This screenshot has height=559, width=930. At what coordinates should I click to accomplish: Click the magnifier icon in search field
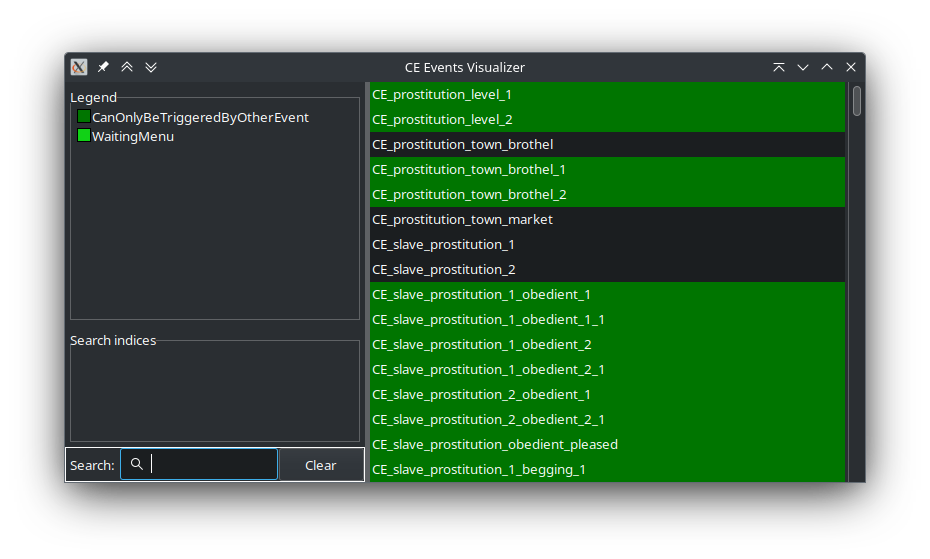pyautogui.click(x=137, y=464)
